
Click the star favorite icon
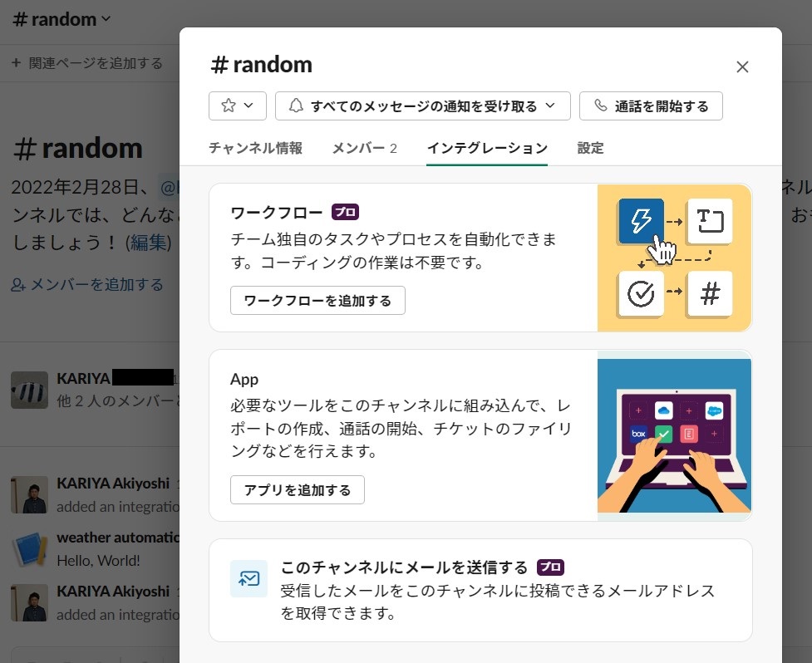pyautogui.click(x=229, y=106)
